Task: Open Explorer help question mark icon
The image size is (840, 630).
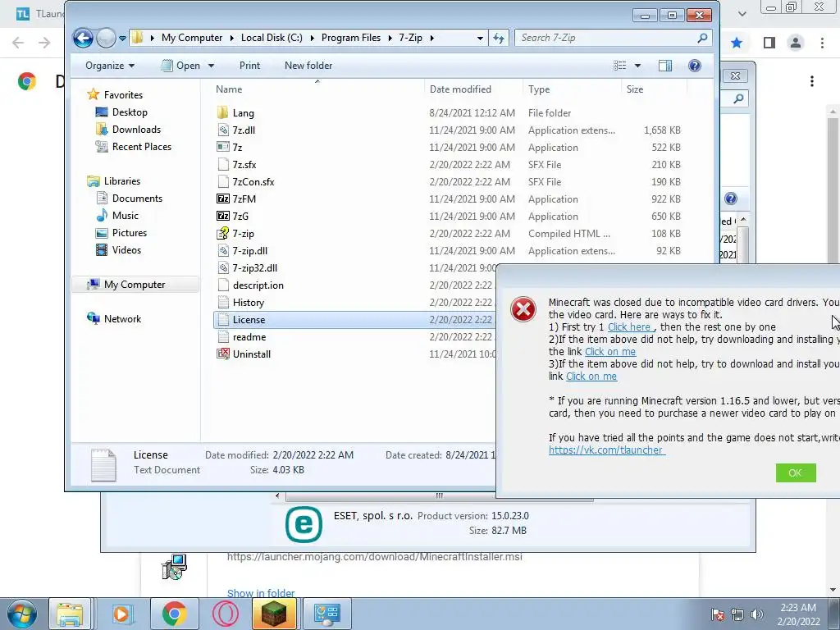Action: 694,66
